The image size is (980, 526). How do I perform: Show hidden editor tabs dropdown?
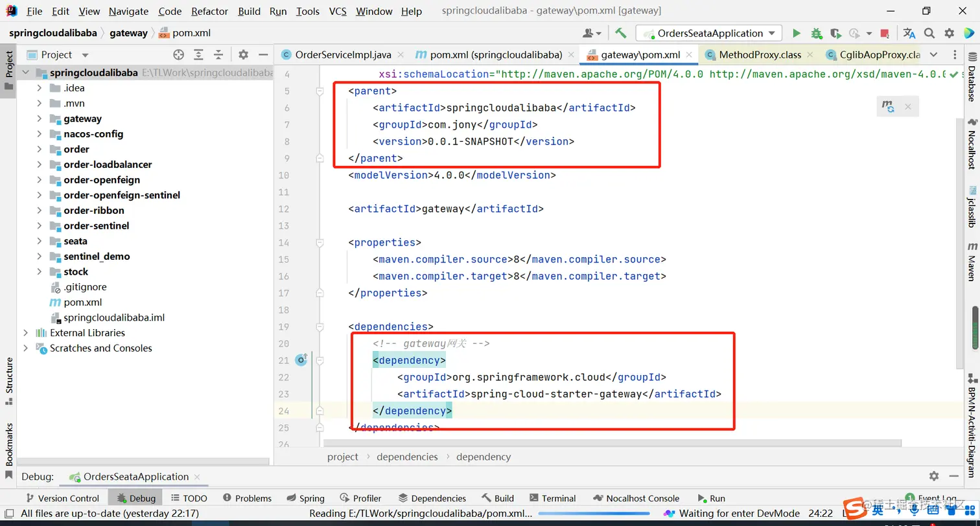[933, 55]
